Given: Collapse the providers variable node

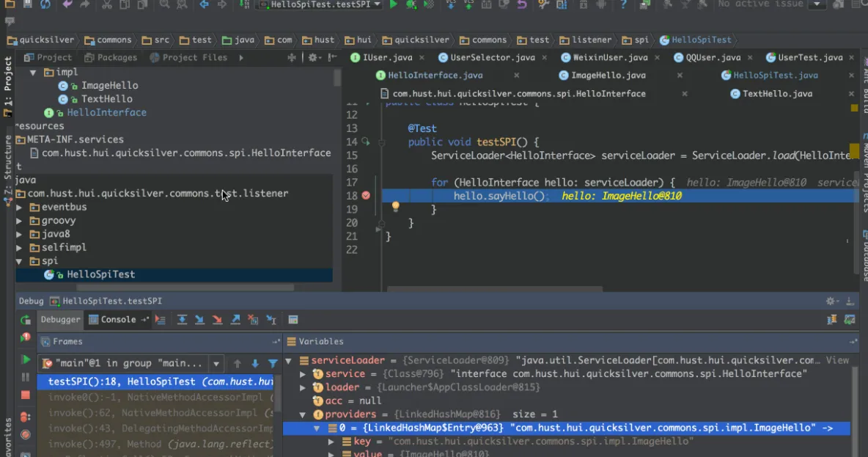Looking at the screenshot, I should tap(302, 414).
